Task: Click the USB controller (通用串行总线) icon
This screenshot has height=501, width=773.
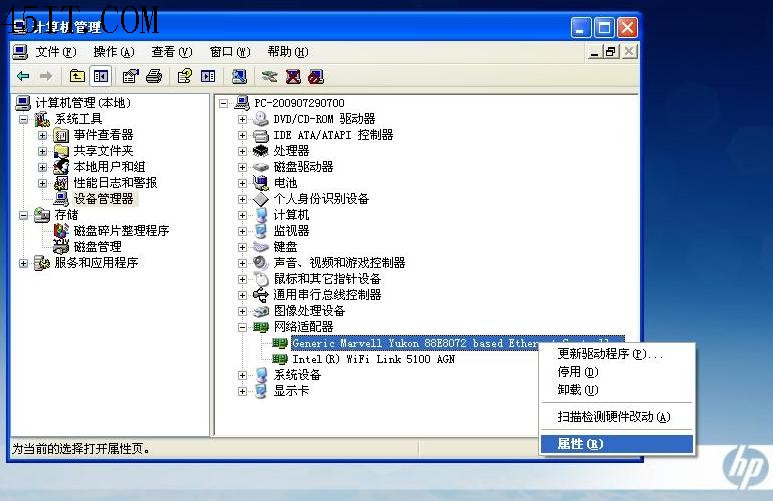Action: (260, 295)
